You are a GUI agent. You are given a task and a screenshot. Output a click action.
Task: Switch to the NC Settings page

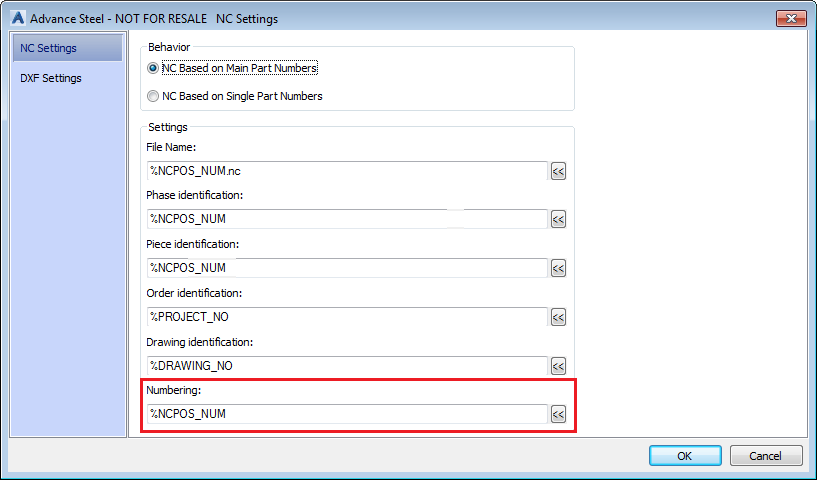pos(68,48)
